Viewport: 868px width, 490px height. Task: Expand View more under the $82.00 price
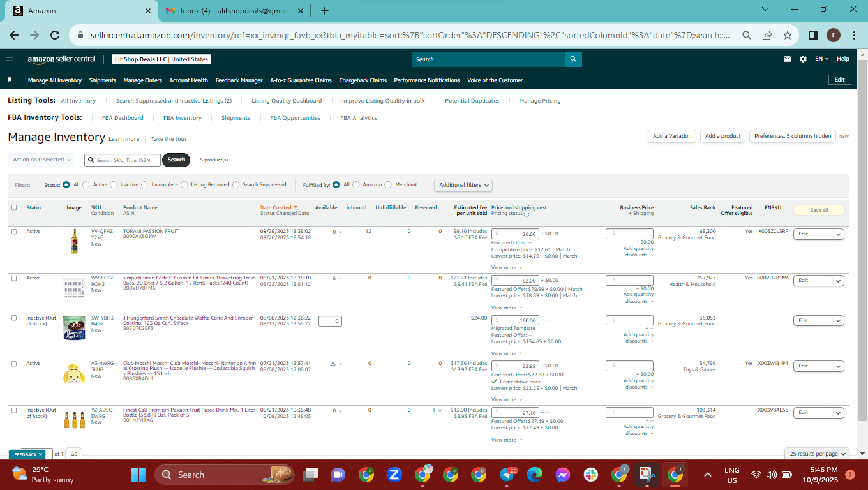pos(507,308)
